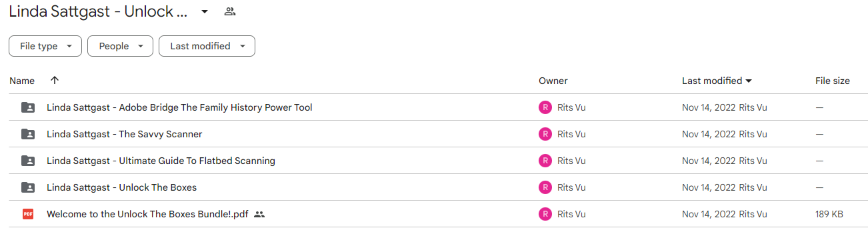Image resolution: width=868 pixels, height=250 pixels.
Task: Open Linda Sattgast - The Savvy Scanner folder
Action: 124,134
